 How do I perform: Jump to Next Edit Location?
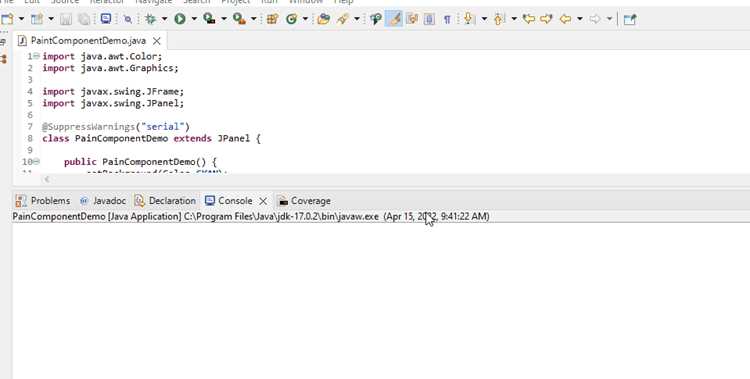[546, 19]
